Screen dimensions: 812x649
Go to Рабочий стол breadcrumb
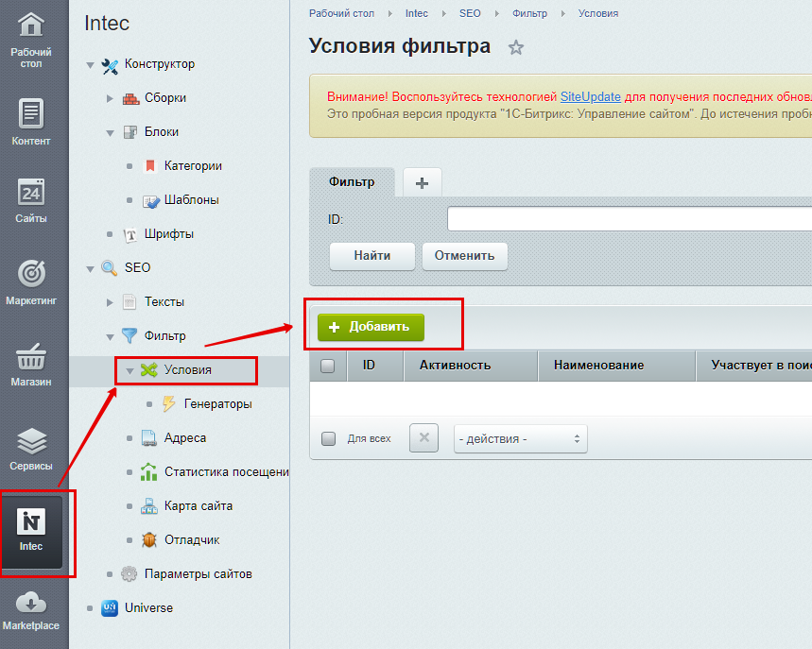(x=341, y=13)
